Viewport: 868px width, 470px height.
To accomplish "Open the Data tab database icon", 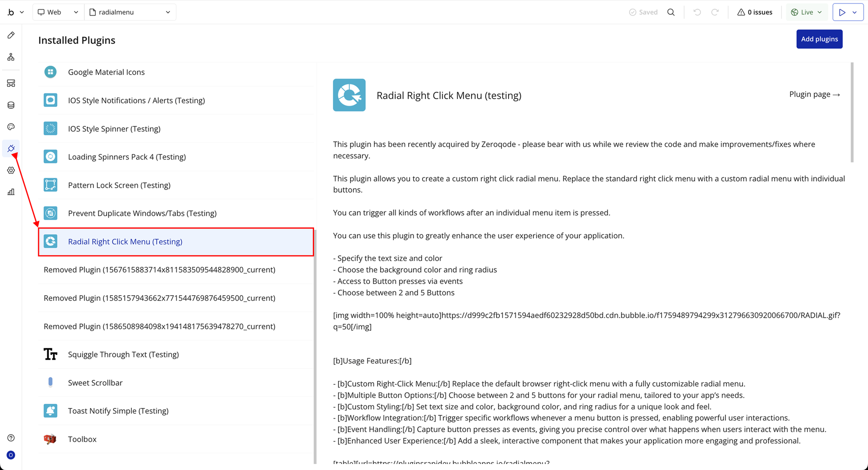I will click(11, 105).
